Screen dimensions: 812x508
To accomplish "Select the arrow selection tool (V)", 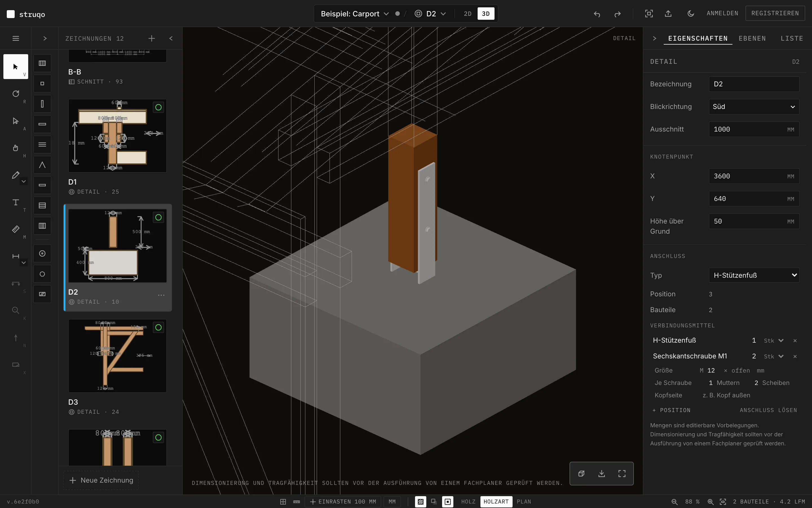I will tap(16, 67).
